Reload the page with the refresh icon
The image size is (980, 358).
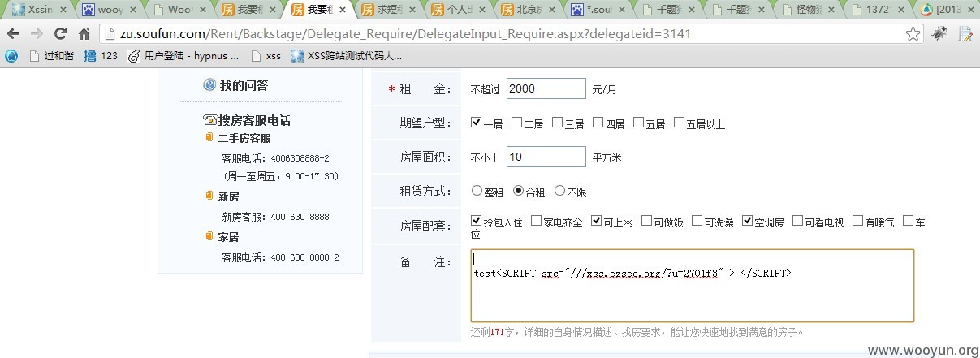point(60,34)
